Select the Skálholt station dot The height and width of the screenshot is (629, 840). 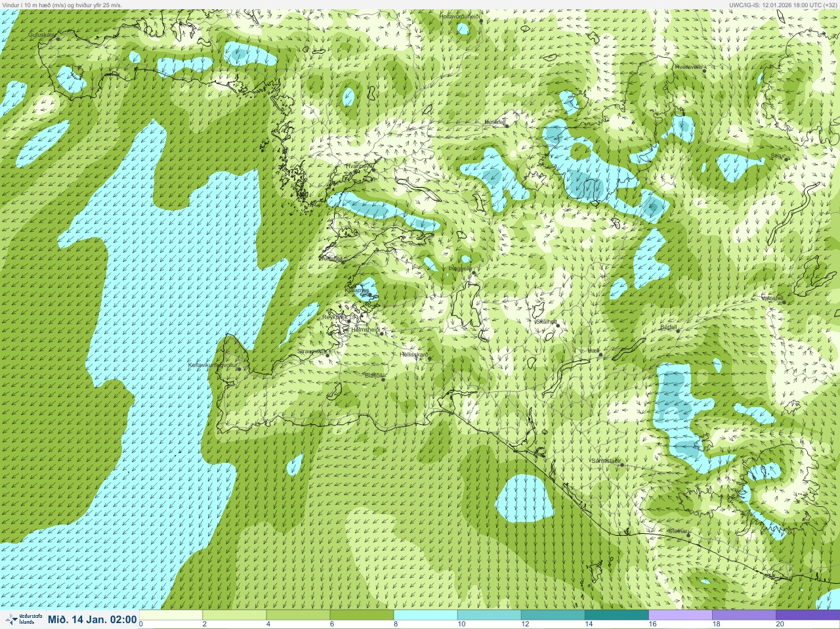[558, 325]
